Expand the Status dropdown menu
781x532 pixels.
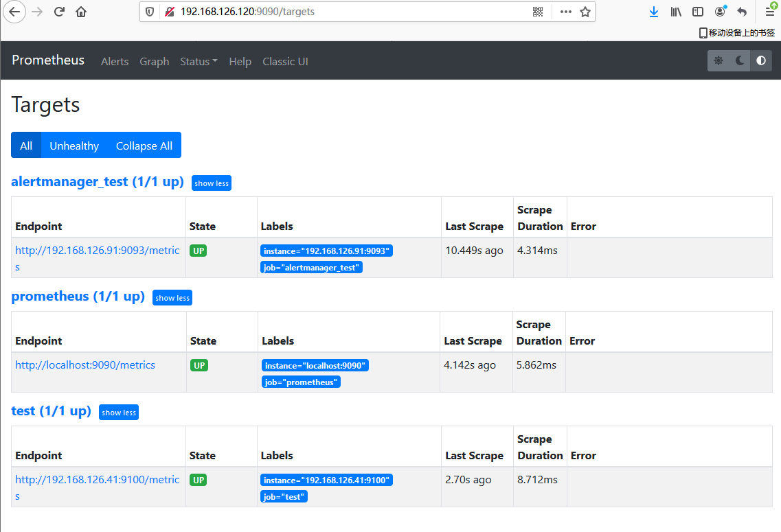pyautogui.click(x=199, y=62)
